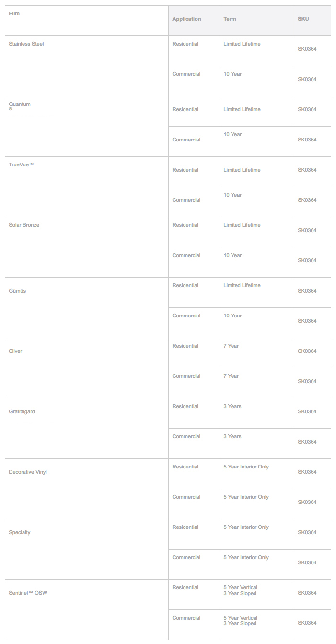Select the Specialty film entry
336x644 pixels.
[20, 532]
